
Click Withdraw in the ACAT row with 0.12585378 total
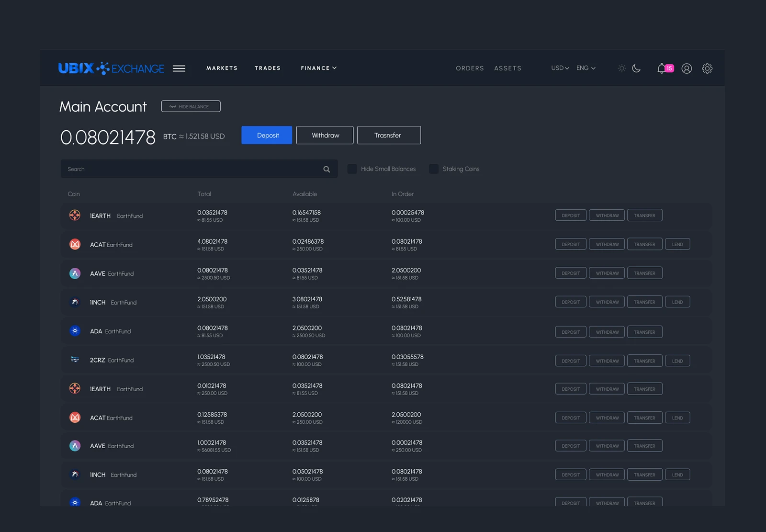coord(607,418)
